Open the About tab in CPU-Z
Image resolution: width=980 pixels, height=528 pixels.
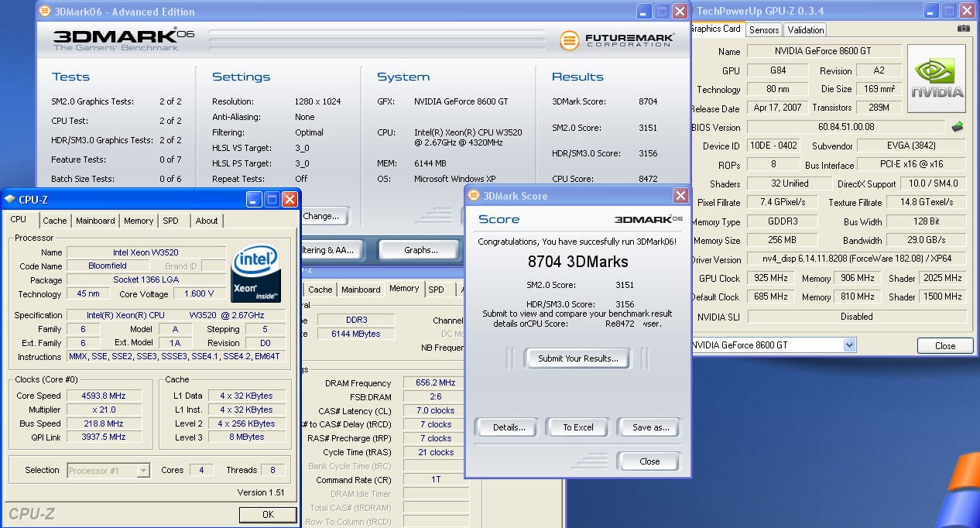(x=207, y=221)
